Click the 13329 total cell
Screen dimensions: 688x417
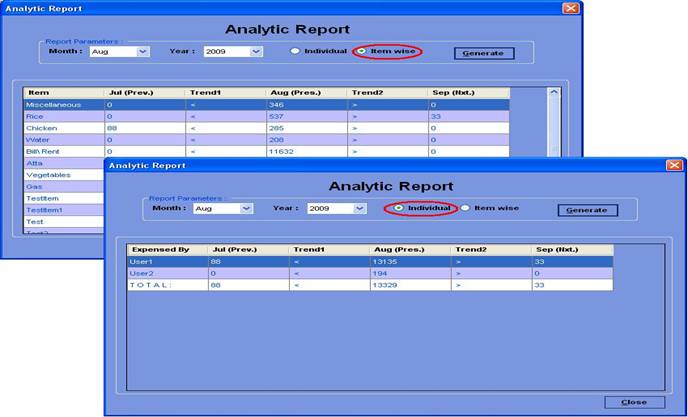tap(410, 285)
